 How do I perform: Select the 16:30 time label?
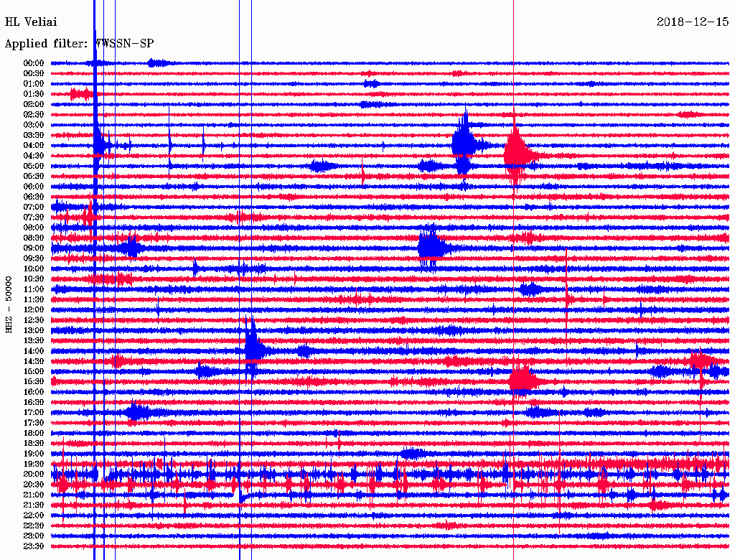34,403
